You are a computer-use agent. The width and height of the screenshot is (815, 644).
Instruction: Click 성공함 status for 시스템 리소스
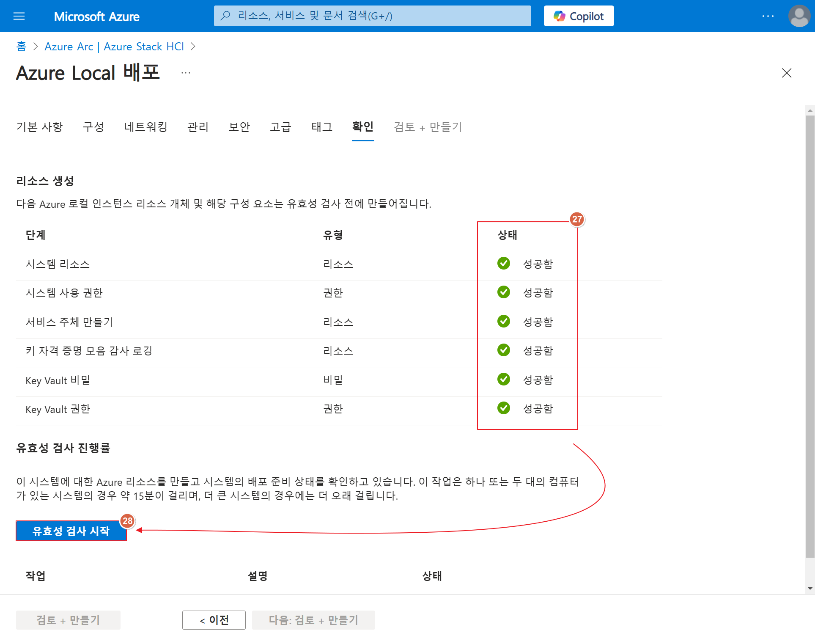point(538,264)
